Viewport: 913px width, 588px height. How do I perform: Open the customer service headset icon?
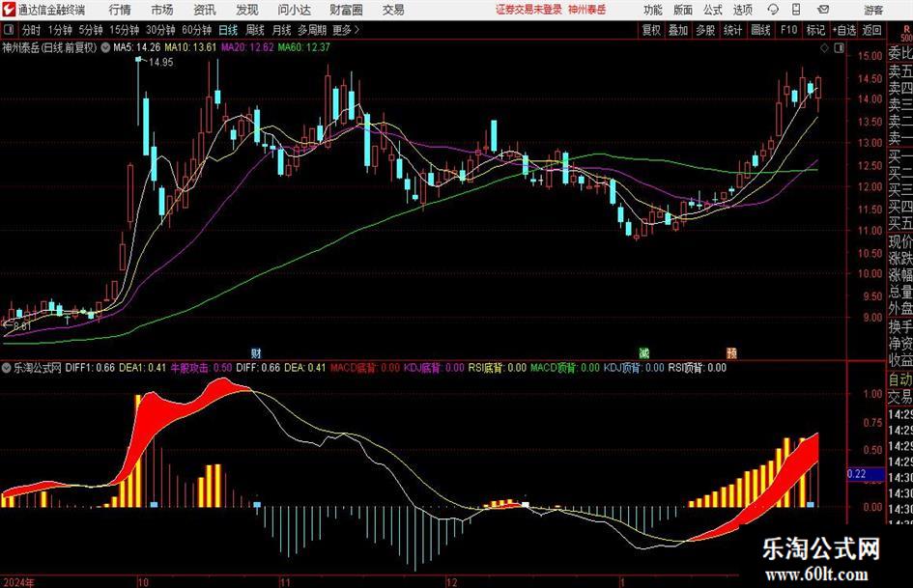(773, 10)
